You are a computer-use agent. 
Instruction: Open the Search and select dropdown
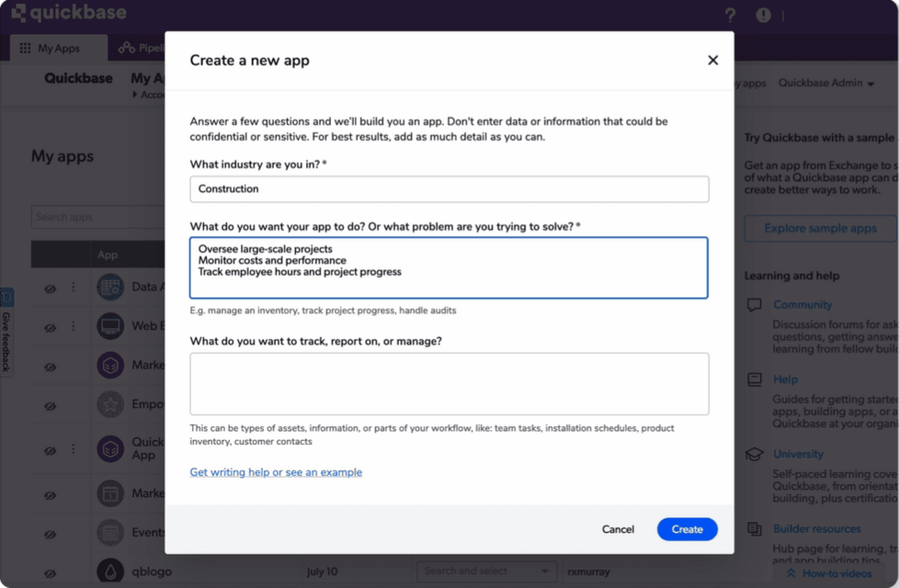click(x=486, y=571)
